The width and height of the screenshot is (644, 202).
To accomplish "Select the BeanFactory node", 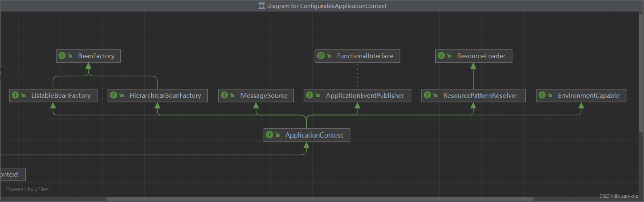I will [x=89, y=56].
